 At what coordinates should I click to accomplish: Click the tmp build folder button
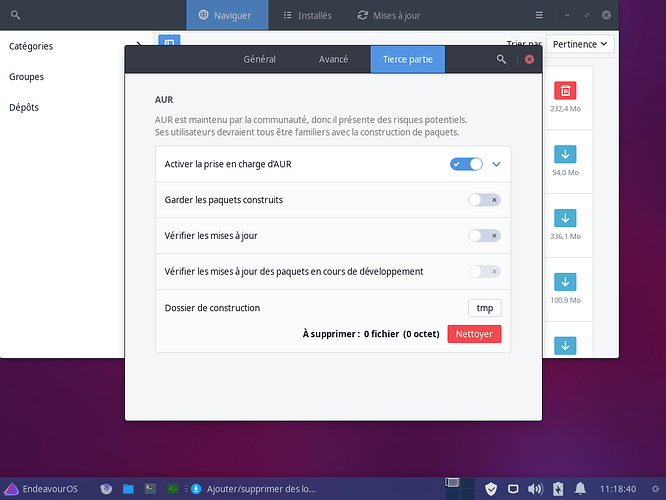click(x=485, y=308)
